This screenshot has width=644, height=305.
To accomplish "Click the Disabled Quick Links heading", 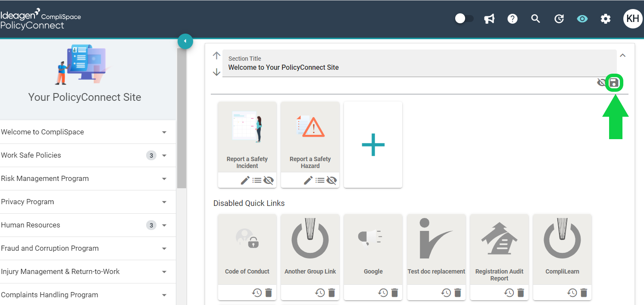I will 249,203.
